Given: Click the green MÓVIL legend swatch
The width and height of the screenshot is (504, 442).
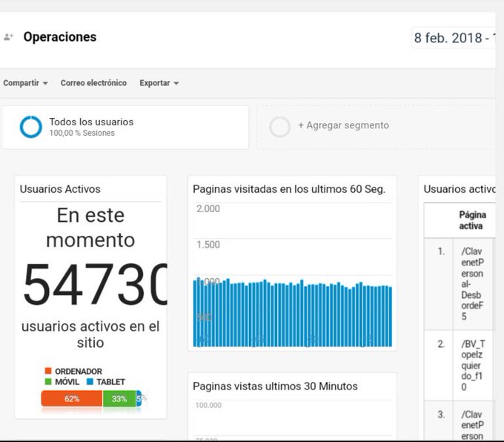Looking at the screenshot, I should tap(48, 382).
